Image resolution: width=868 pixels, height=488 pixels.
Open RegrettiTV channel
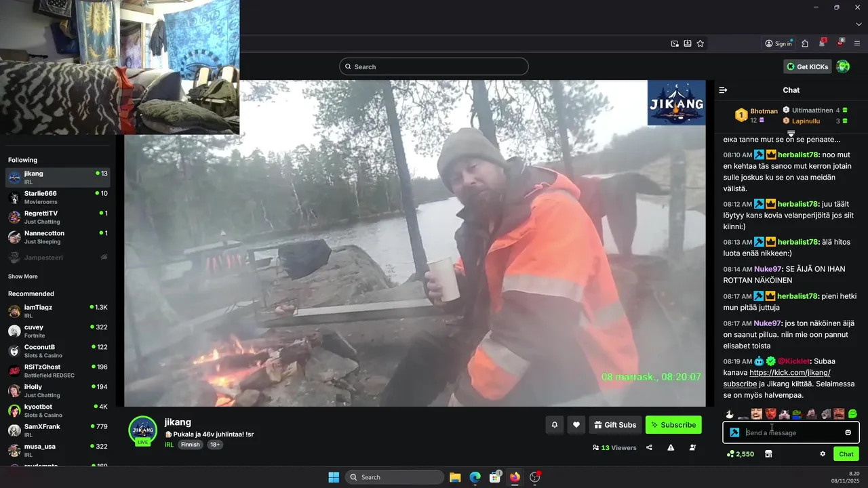(58, 217)
